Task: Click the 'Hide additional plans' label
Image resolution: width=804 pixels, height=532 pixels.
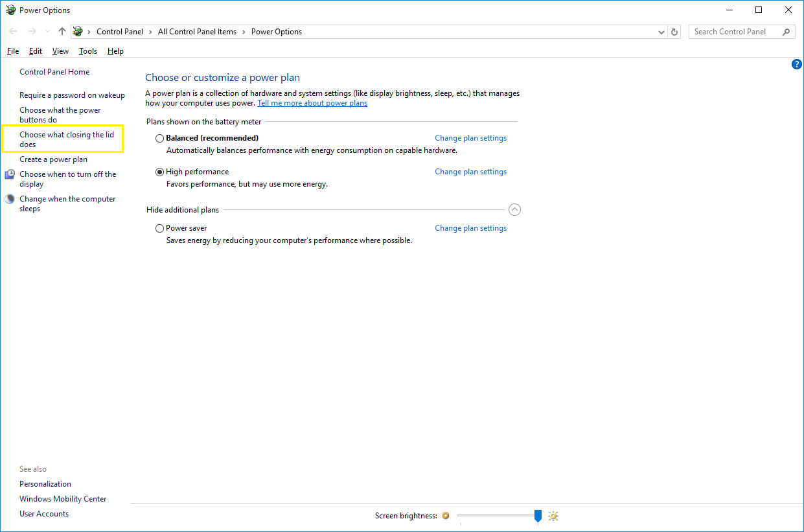Action: 183,210
